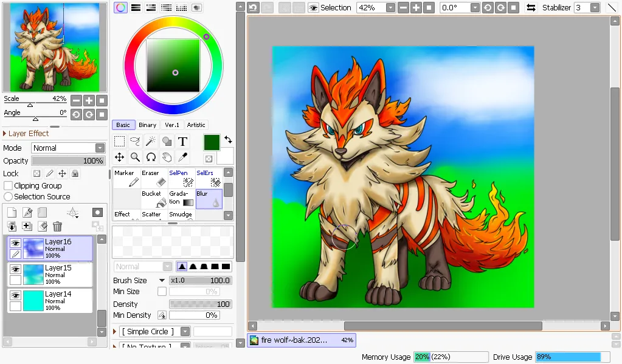Select the Eraser brush
The height and width of the screenshot is (364, 622).
point(154,178)
